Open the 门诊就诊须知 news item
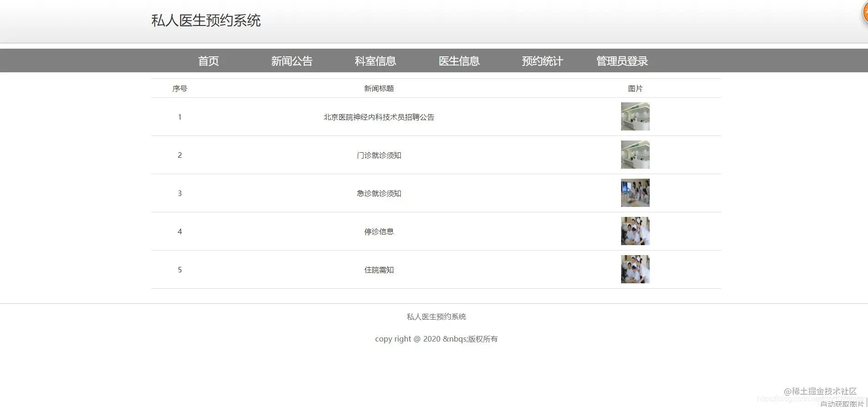 pos(379,155)
